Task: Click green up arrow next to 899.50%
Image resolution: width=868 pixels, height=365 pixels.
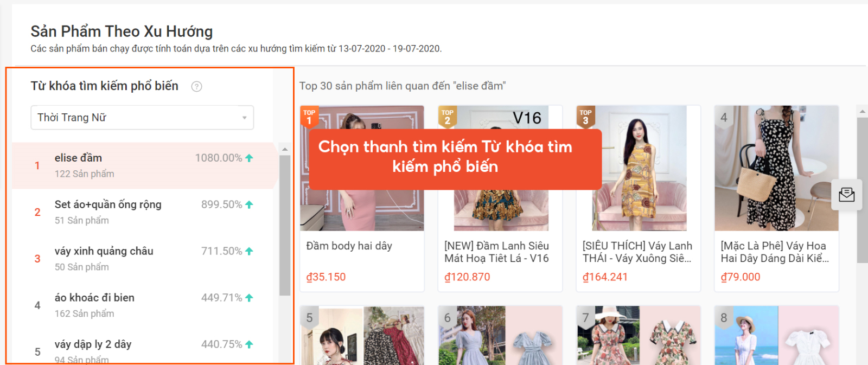Action: coord(249,204)
